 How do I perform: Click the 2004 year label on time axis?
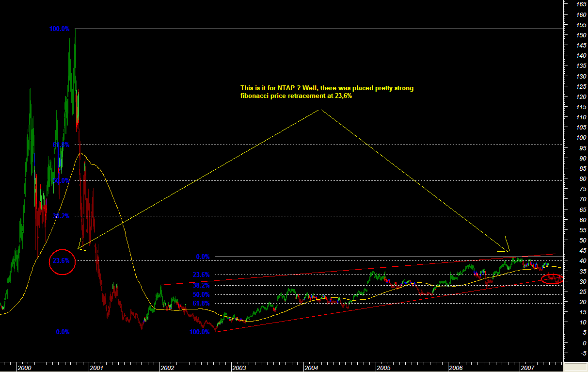pos(311,368)
